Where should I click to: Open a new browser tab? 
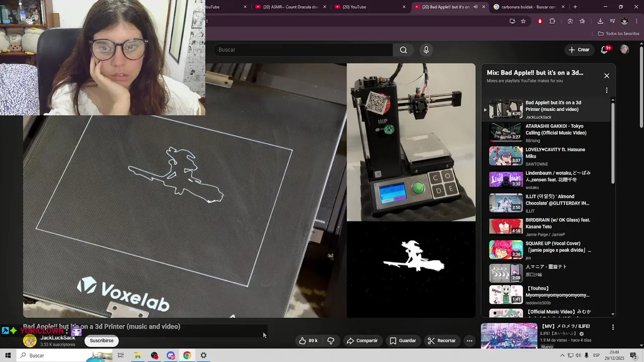pos(575,7)
